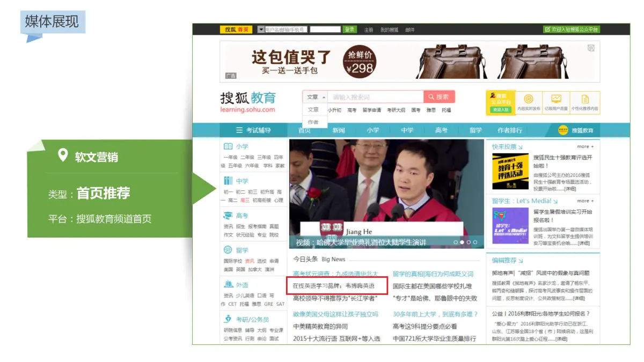Click the 考研/公务员 person icon
This screenshot has height=362, width=644.
(x=228, y=319)
